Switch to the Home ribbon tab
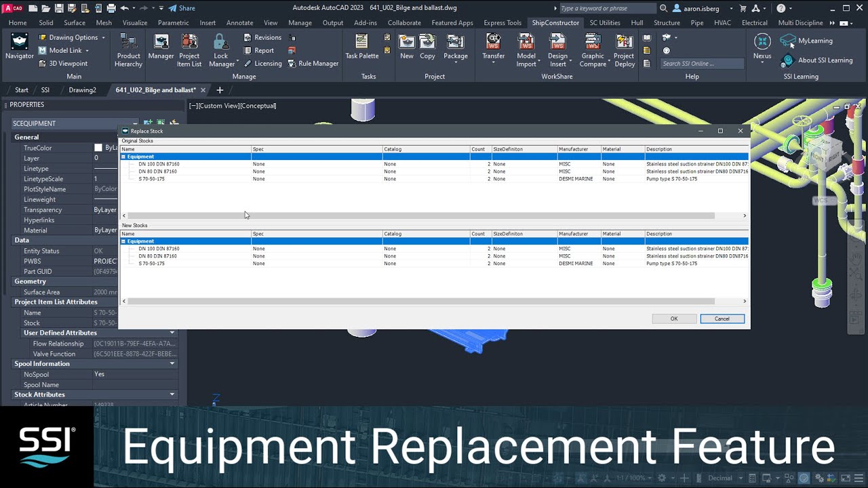 (18, 22)
